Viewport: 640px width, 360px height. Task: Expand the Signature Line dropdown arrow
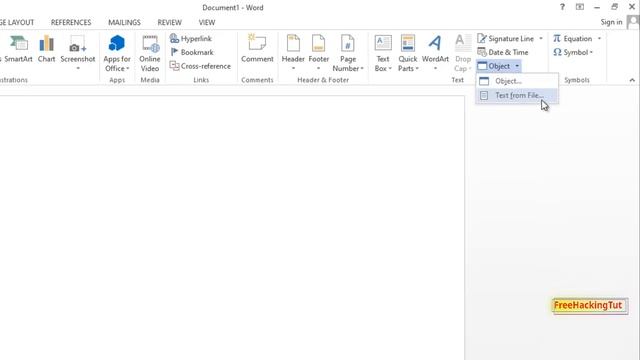pyautogui.click(x=541, y=38)
